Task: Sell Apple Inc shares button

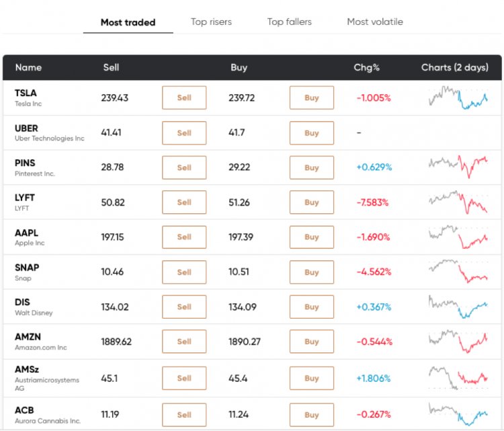Action: 184,237
